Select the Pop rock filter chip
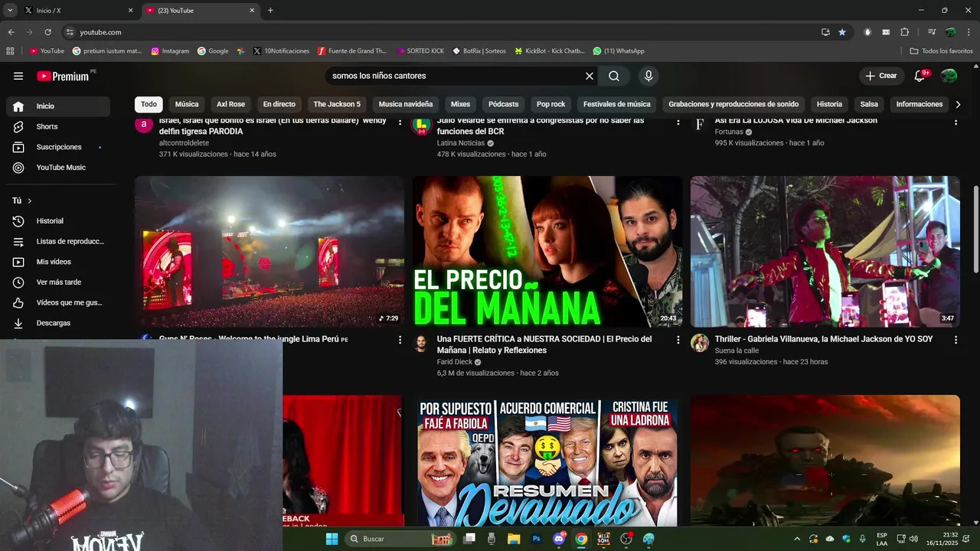The height and width of the screenshot is (551, 980). [550, 104]
